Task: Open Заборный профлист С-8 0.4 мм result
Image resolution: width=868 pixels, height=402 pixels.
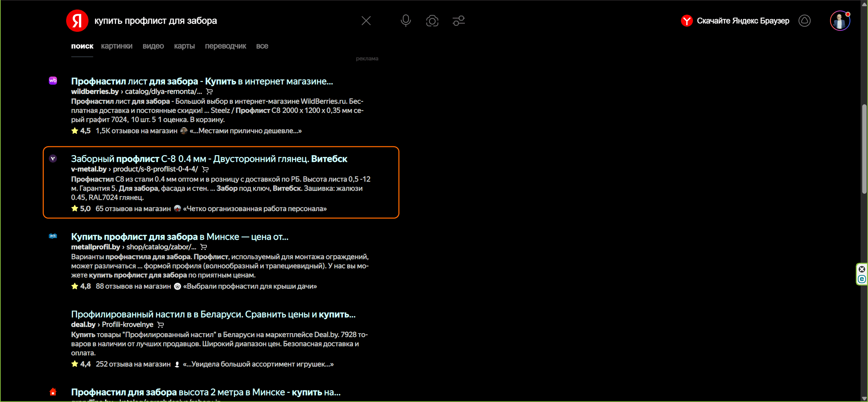Action: pyautogui.click(x=209, y=159)
